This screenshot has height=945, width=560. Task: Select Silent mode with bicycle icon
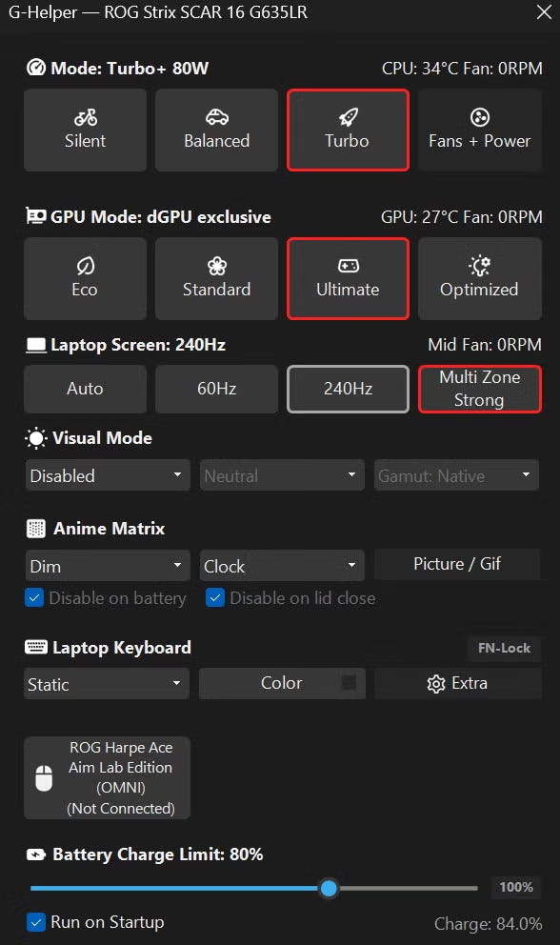[85, 130]
